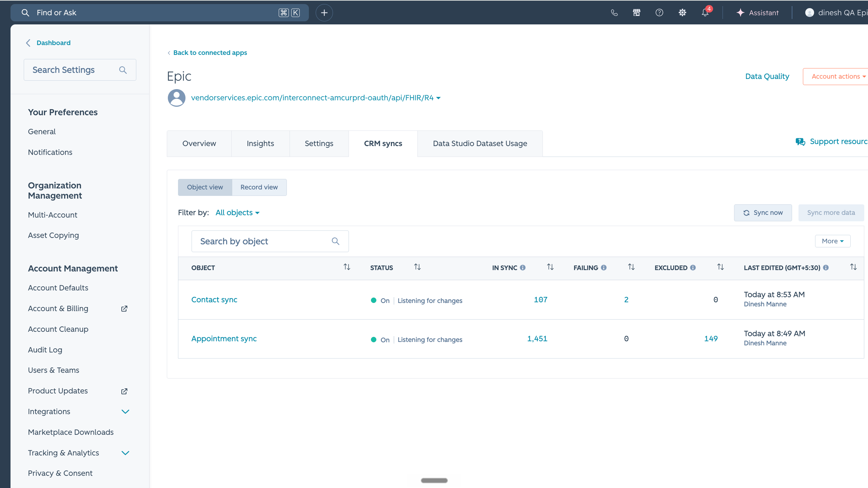Open Notifications preferences in sidebar
The height and width of the screenshot is (488, 868).
(x=50, y=152)
